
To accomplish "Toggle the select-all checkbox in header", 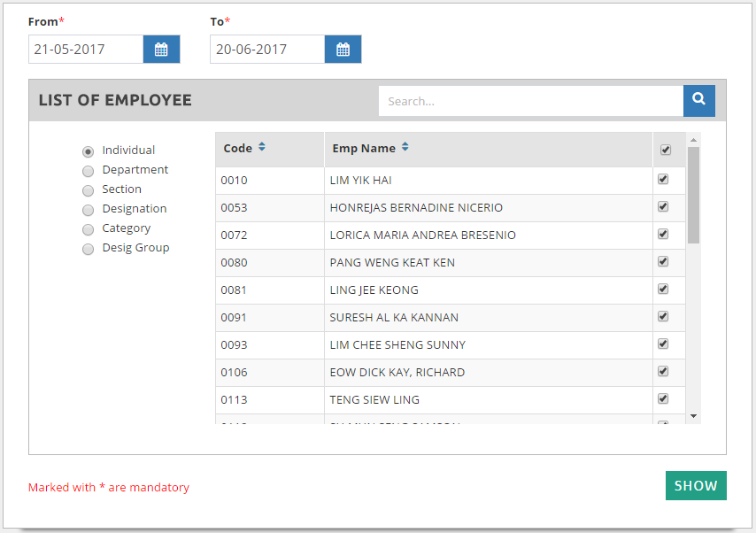I will [666, 150].
